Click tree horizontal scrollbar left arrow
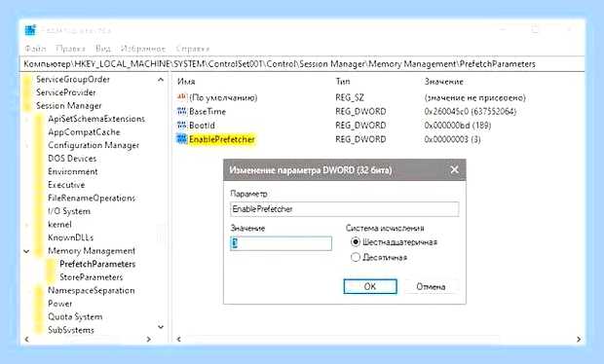Image resolution: width=604 pixels, height=364 pixels. [x=26, y=339]
